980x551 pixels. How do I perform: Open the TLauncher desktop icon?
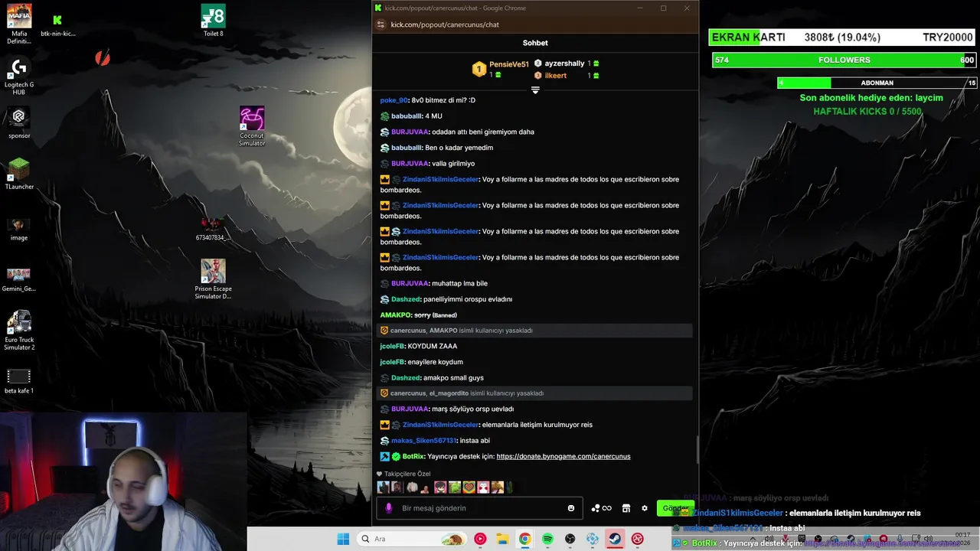tap(19, 174)
